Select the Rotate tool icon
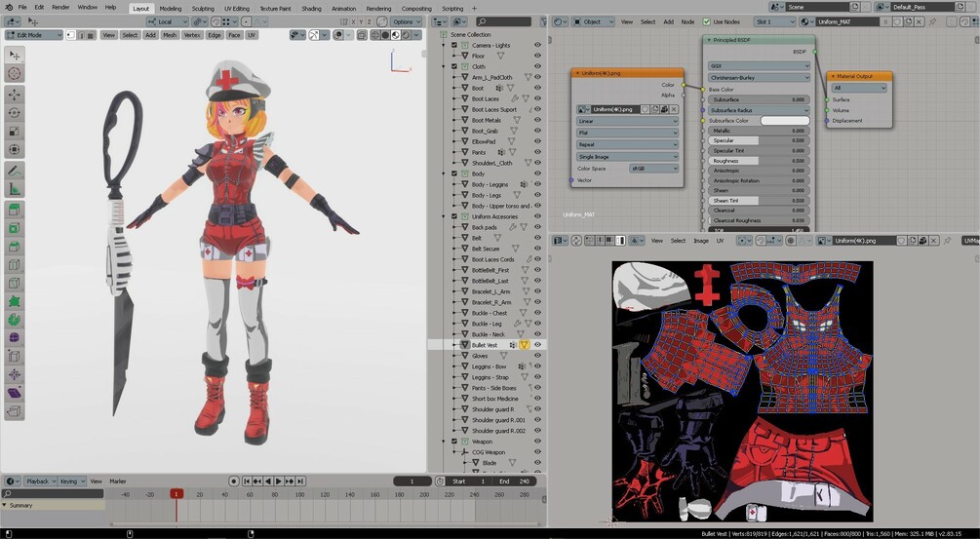 click(15, 113)
